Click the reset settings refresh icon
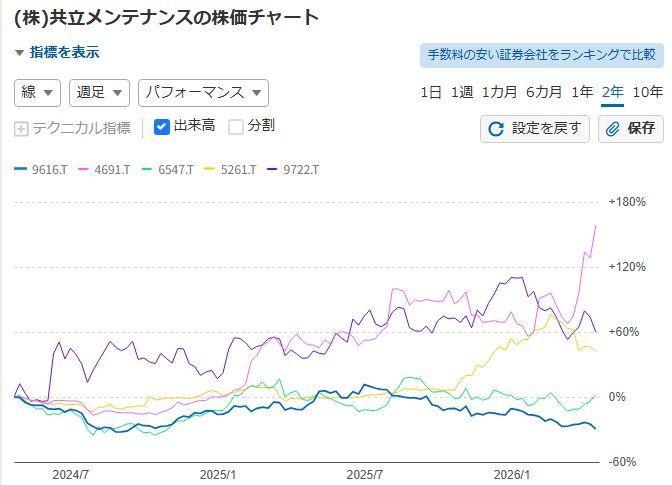This screenshot has width=672, height=485. coord(496,128)
